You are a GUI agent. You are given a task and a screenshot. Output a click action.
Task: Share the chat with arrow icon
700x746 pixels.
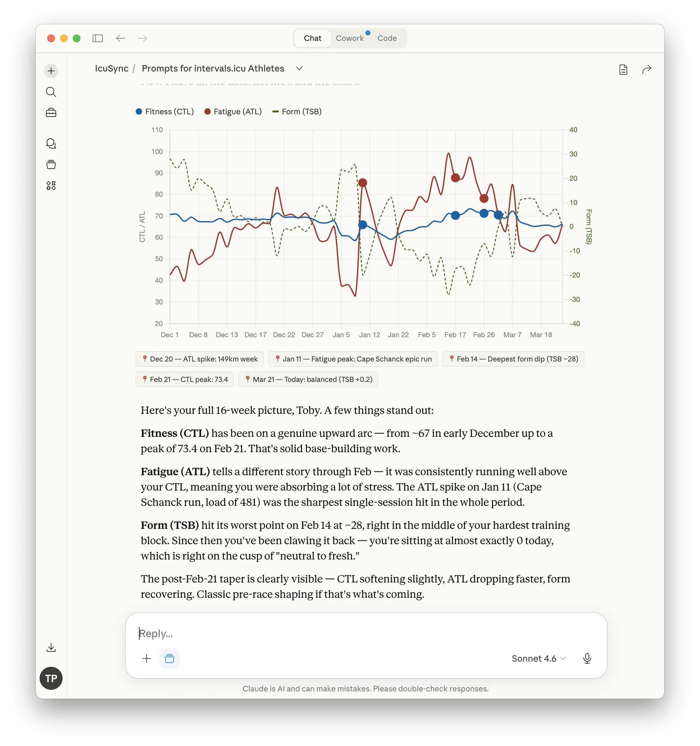click(646, 69)
